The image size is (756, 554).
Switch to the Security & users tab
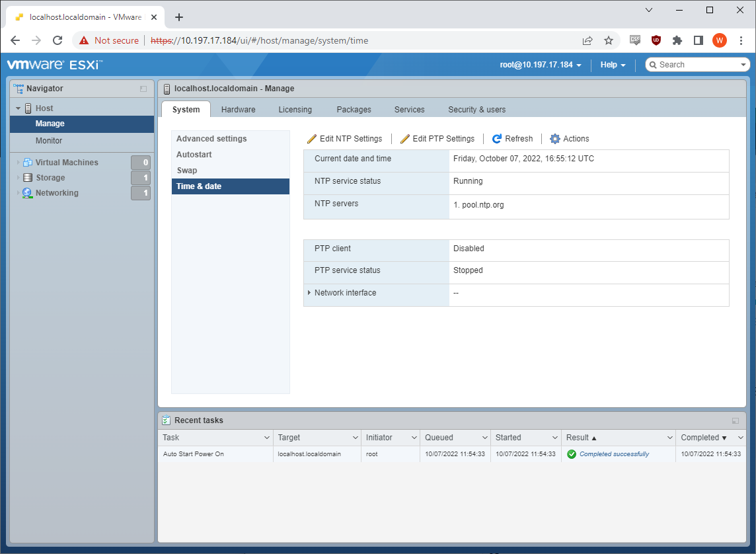tap(476, 110)
